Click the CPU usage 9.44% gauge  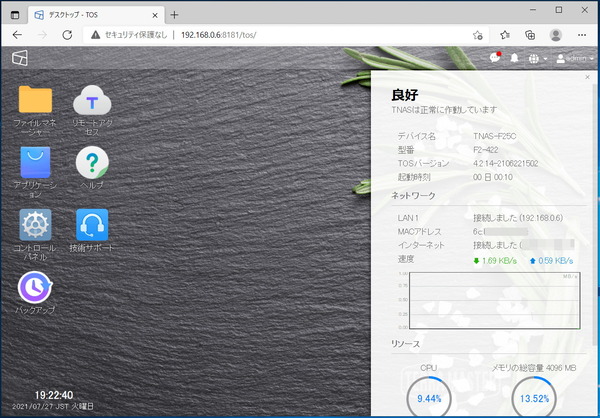(427, 397)
